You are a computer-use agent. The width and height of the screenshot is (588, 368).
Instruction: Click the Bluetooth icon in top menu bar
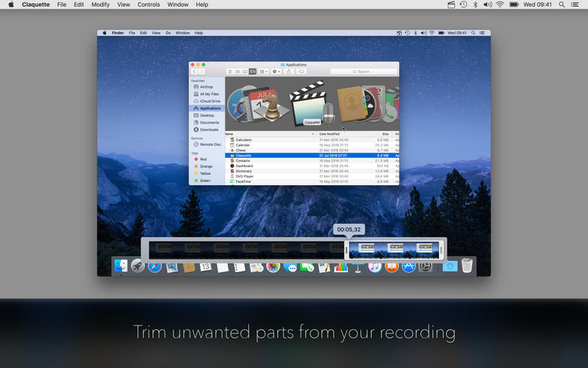(475, 4)
